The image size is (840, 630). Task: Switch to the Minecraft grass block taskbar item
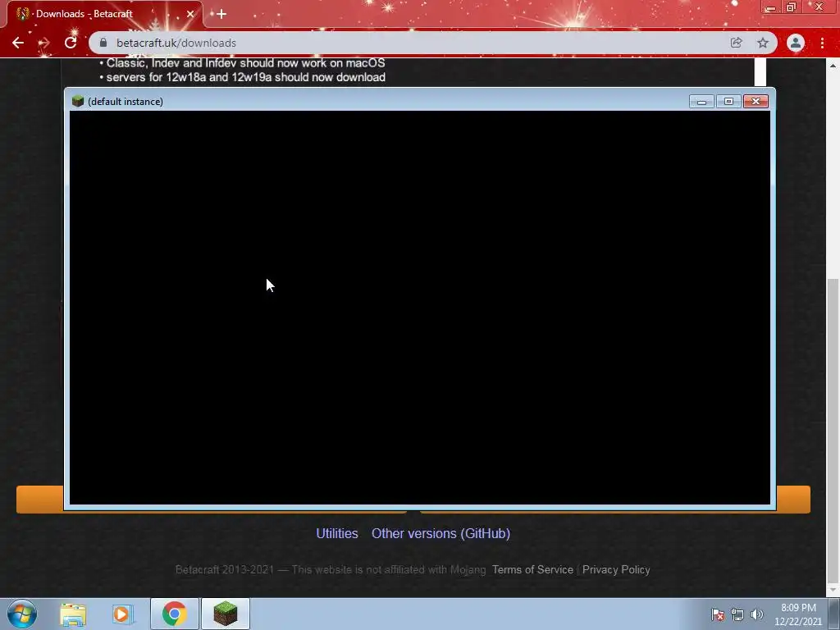pos(226,614)
